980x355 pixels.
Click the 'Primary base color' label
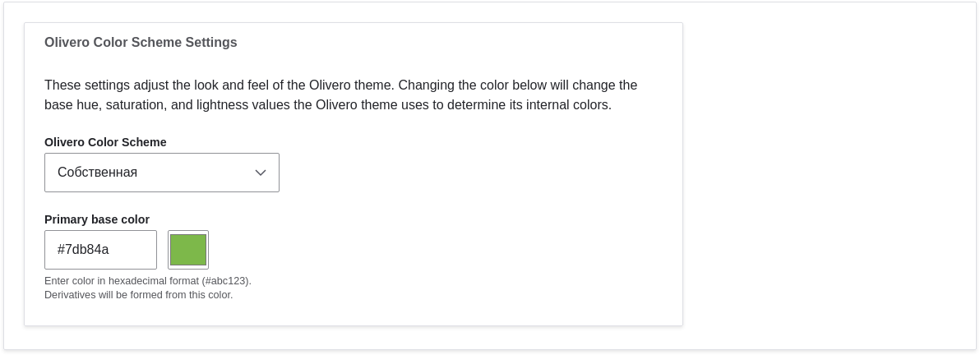(x=97, y=219)
